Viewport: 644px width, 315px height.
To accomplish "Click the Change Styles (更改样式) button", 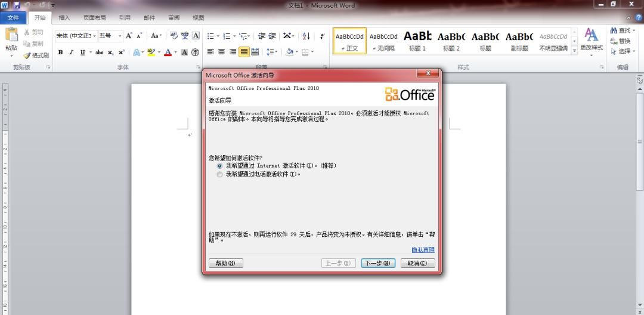I will tap(592, 41).
